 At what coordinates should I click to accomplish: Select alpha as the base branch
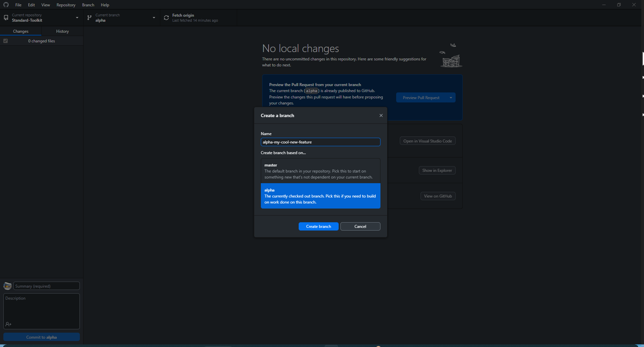pyautogui.click(x=320, y=196)
